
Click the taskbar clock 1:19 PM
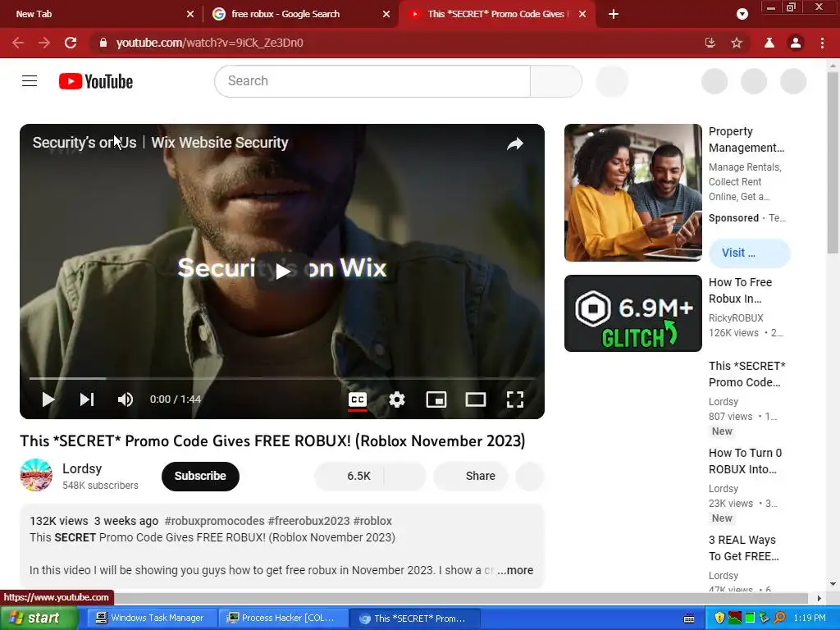(810, 618)
